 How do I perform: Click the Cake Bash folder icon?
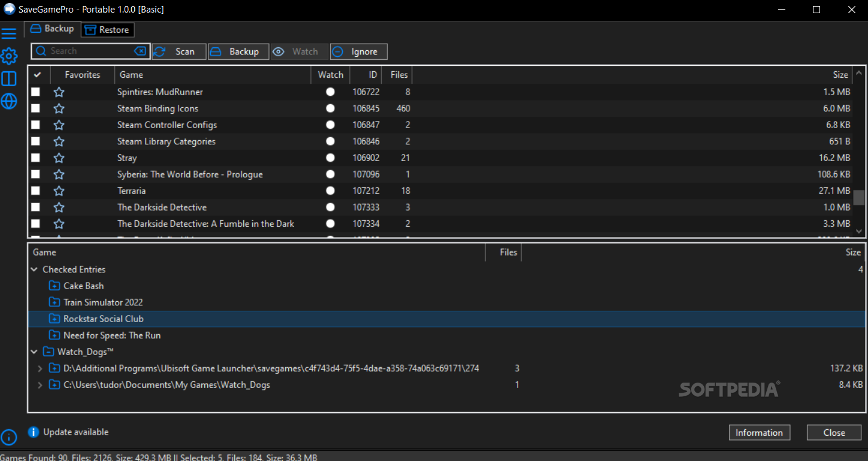coord(55,286)
